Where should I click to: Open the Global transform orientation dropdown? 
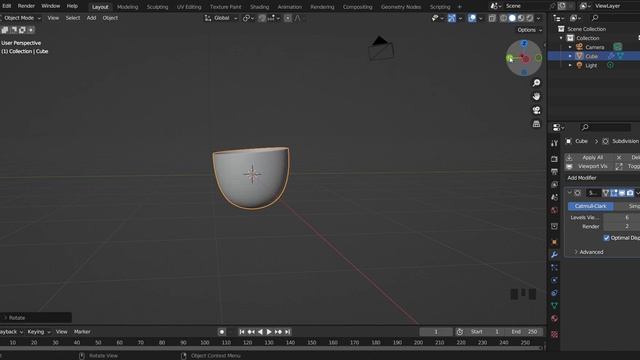click(221, 18)
